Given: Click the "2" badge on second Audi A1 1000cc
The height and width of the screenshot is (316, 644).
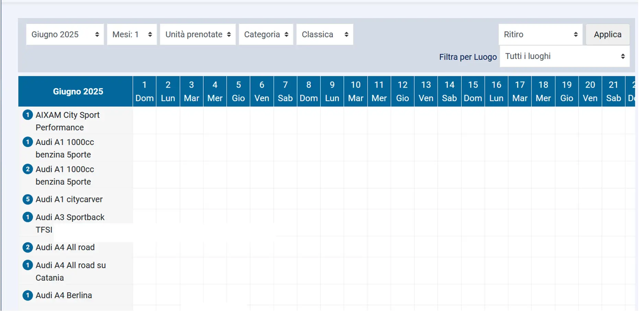Looking at the screenshot, I should click(x=27, y=169).
